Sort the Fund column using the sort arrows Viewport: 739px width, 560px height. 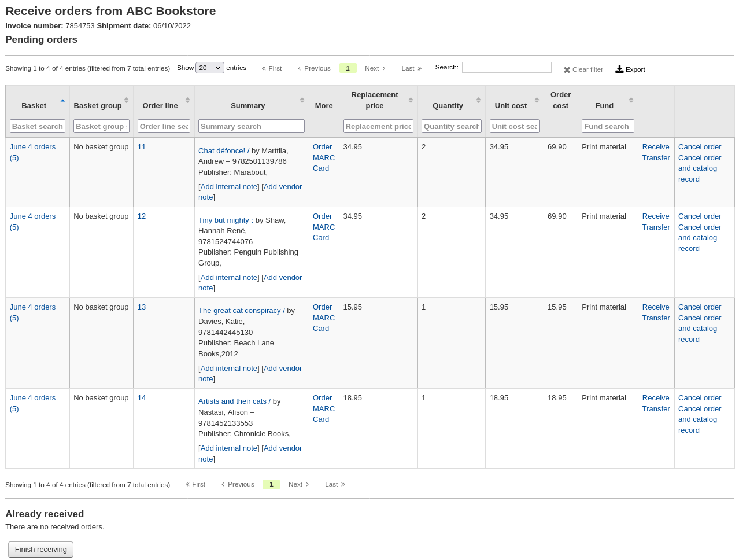tap(631, 100)
